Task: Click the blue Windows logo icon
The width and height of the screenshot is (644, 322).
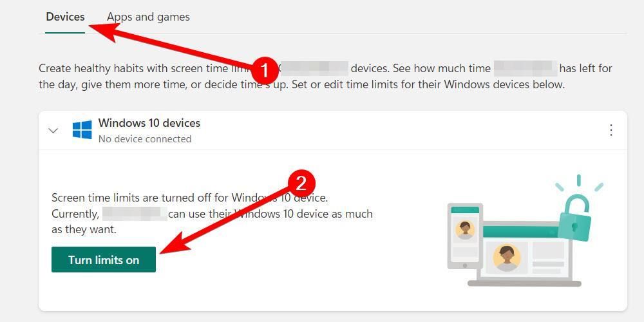Action: 82,130
